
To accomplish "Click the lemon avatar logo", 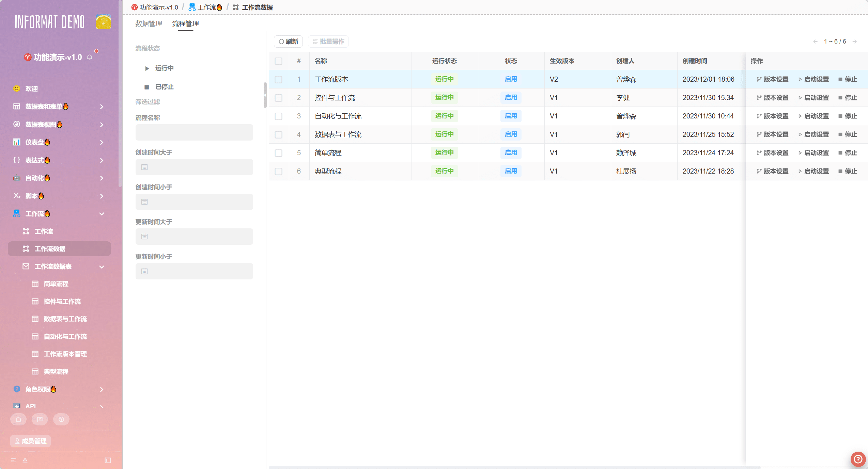I will pyautogui.click(x=103, y=22).
